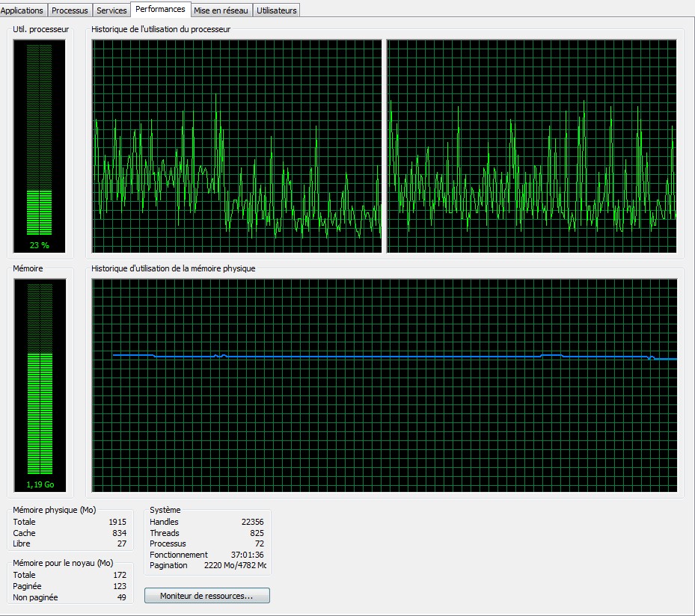
Task: Click the Mémoire pour le noyau heading
Action: point(63,563)
